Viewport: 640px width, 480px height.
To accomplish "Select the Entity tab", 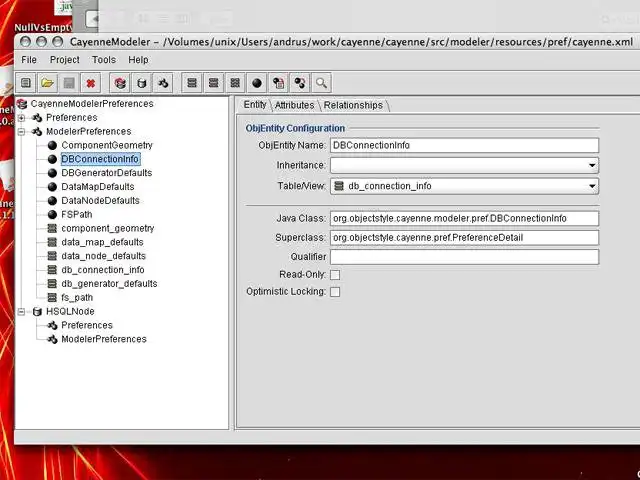I will [255, 105].
